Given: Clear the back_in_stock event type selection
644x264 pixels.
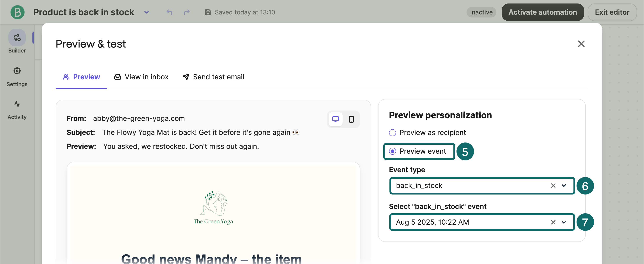Looking at the screenshot, I should (553, 186).
